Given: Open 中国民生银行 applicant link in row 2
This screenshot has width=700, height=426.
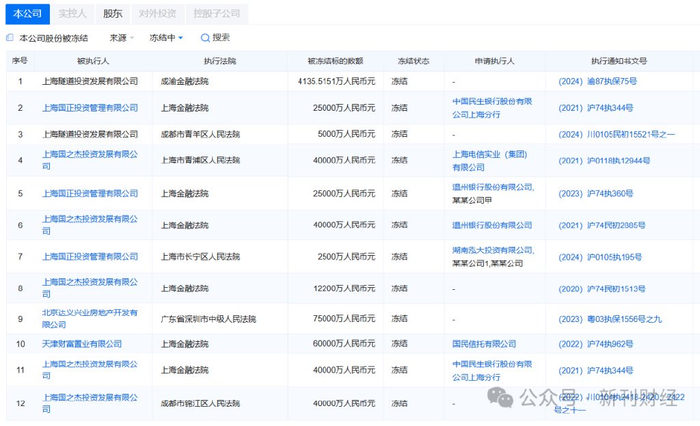Looking at the screenshot, I should (492, 108).
